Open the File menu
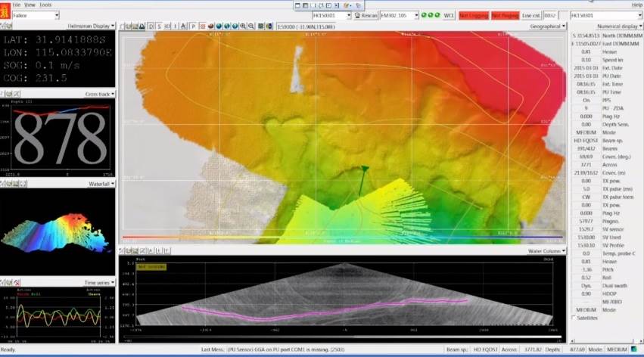The height and width of the screenshot is (357, 644). 16,5
